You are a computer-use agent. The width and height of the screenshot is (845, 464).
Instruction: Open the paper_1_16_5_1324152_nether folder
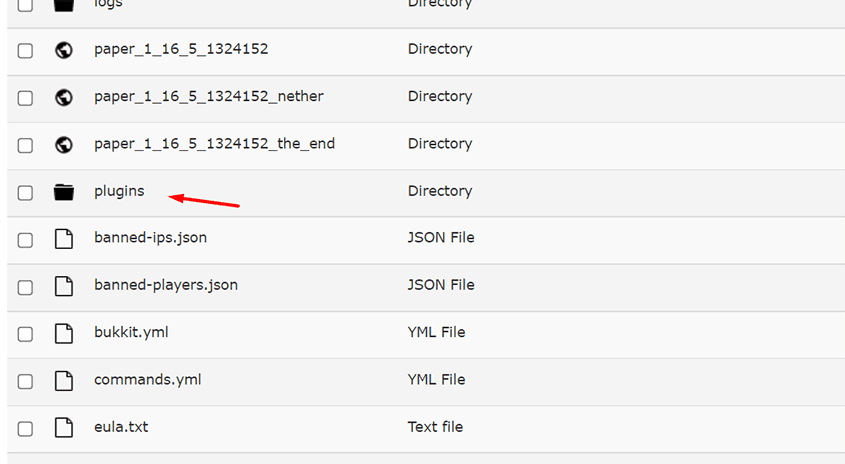(x=209, y=96)
